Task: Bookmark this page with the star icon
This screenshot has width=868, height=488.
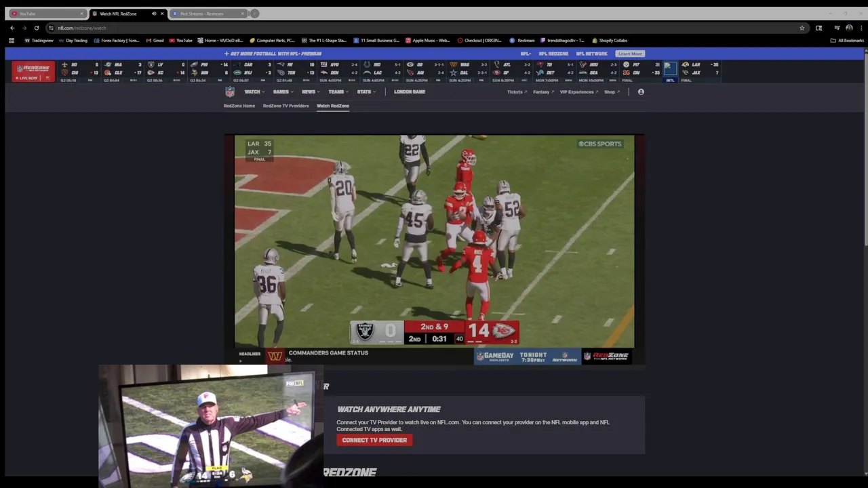Action: click(802, 28)
